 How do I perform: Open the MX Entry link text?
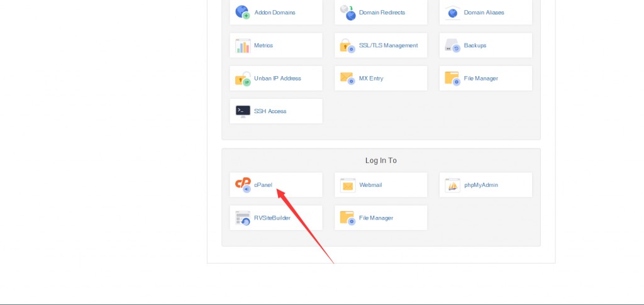tap(371, 78)
